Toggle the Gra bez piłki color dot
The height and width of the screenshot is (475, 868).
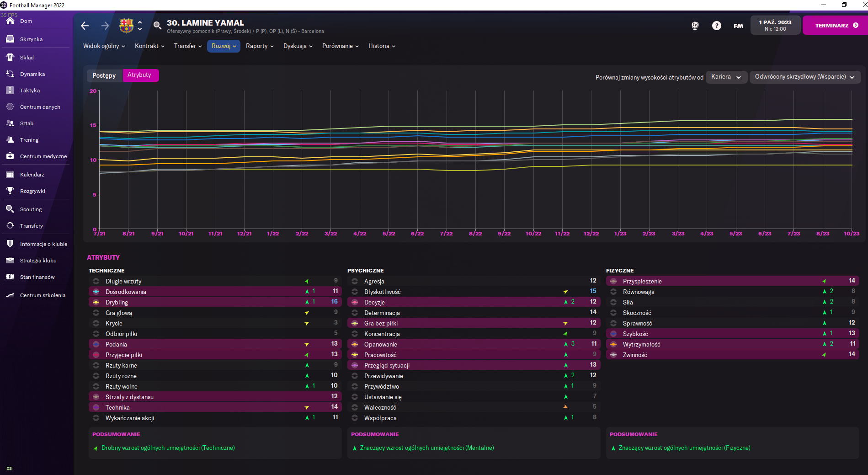pos(355,323)
